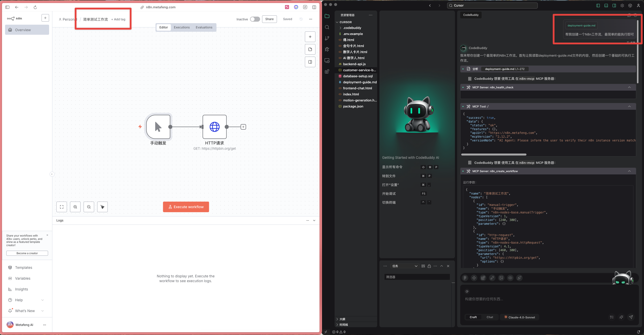Open Explorer view in Cursor activity bar
This screenshot has width=644, height=335.
(x=327, y=16)
